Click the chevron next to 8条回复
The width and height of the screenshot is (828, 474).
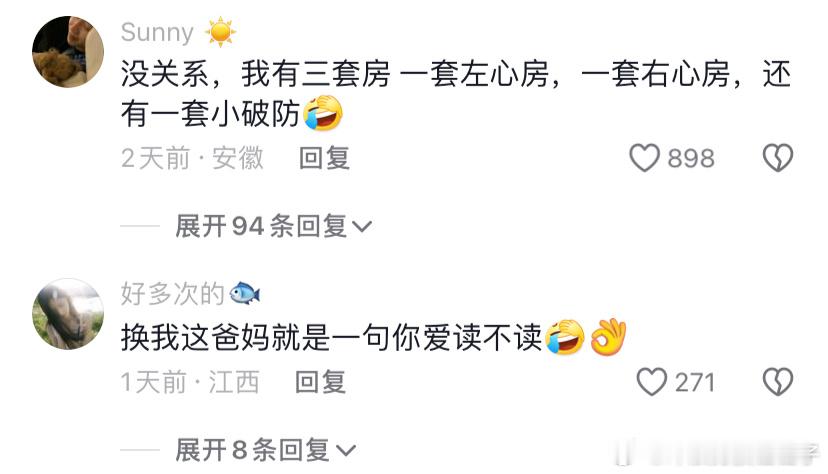tap(346, 451)
